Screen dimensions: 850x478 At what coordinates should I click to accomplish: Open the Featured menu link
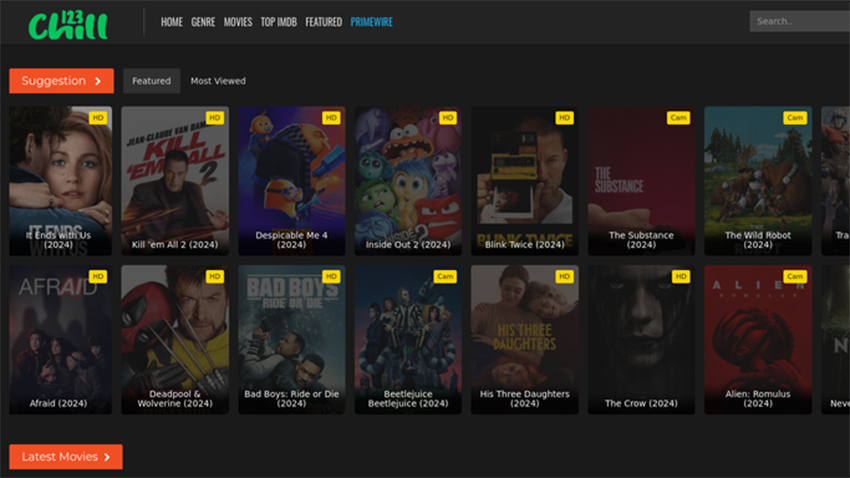[324, 22]
